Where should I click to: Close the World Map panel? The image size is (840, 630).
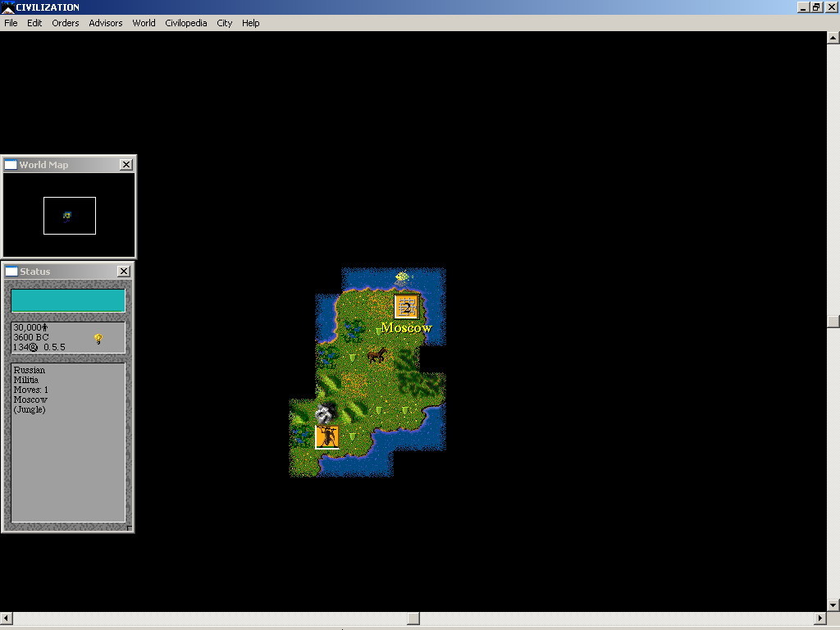pos(126,164)
